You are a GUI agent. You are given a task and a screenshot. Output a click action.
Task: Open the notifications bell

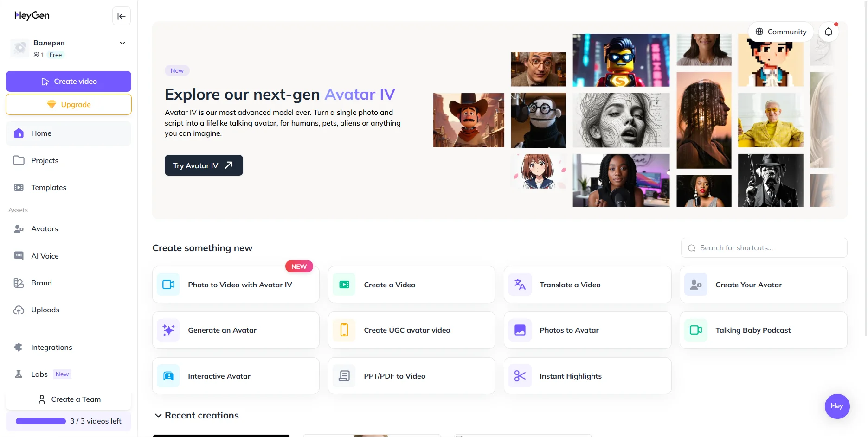pos(829,32)
